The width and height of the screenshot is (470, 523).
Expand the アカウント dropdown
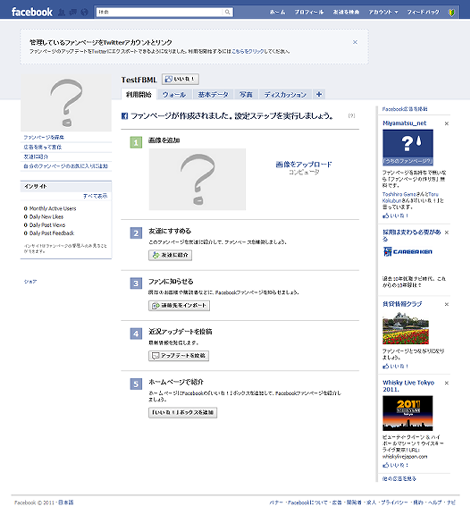383,12
